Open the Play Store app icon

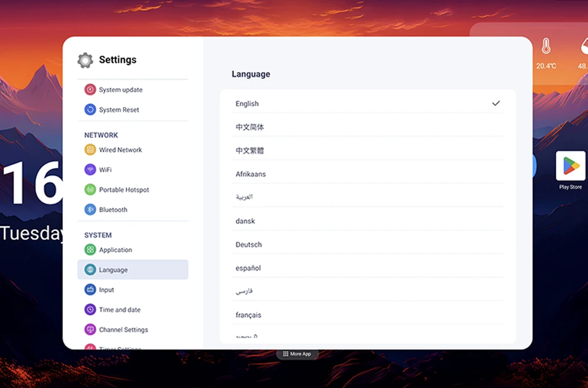(570, 166)
